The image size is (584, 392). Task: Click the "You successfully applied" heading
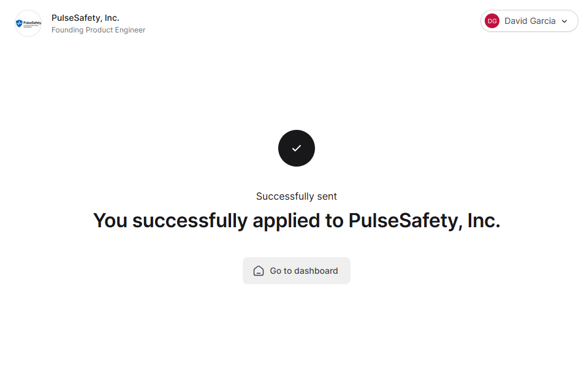[297, 221]
